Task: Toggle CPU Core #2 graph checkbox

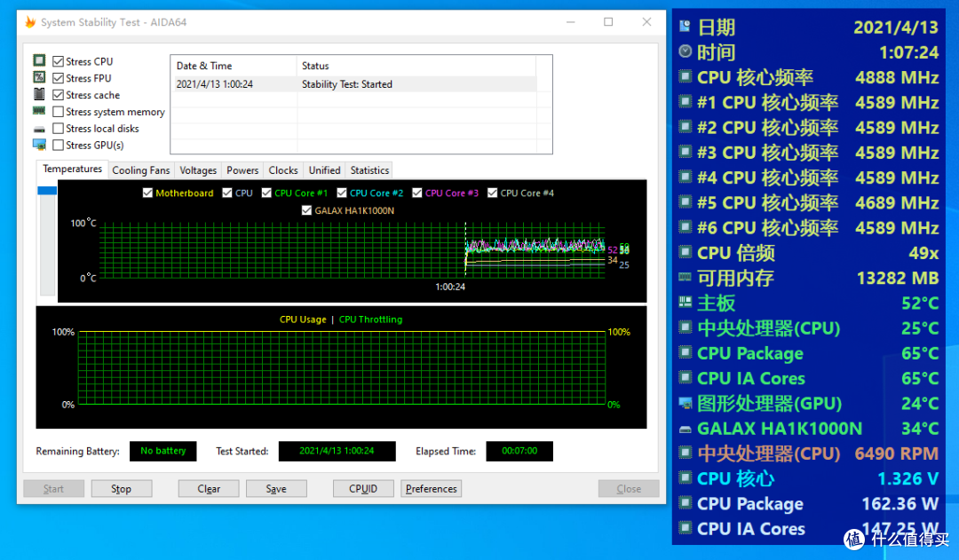Action: (341, 193)
